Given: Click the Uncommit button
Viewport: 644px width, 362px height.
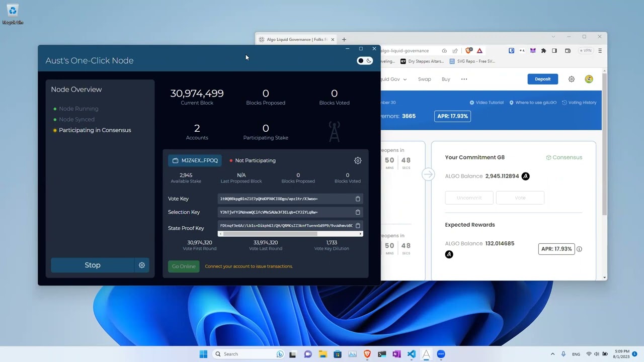Looking at the screenshot, I should point(469,198).
